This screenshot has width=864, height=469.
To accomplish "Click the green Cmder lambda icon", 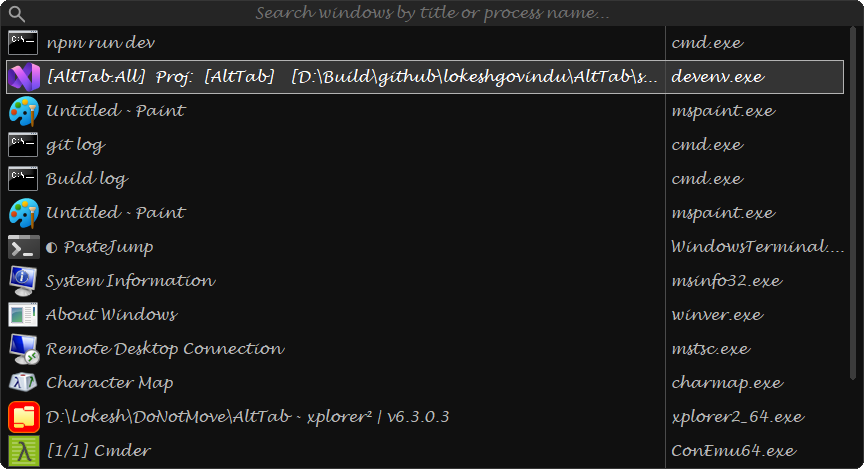I will (24, 451).
